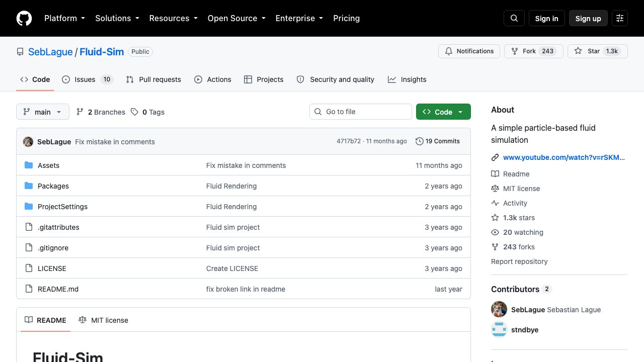
Task: Click the Sign up button
Action: point(588,18)
